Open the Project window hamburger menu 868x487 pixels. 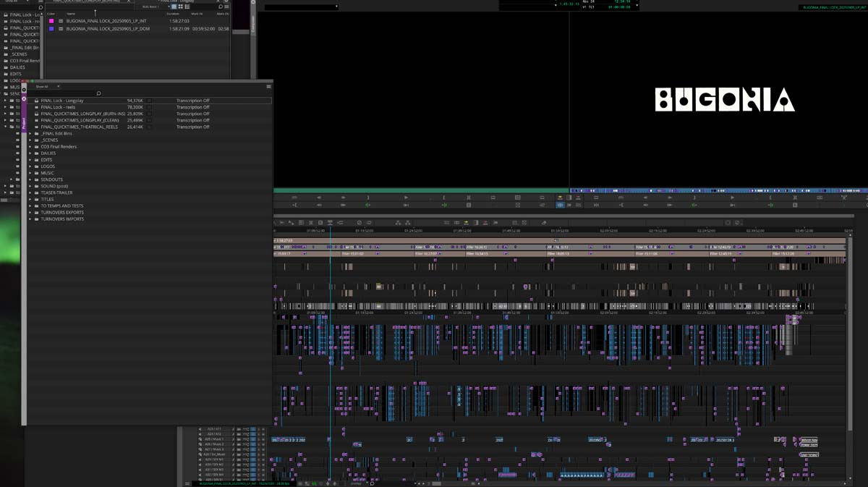[x=268, y=86]
